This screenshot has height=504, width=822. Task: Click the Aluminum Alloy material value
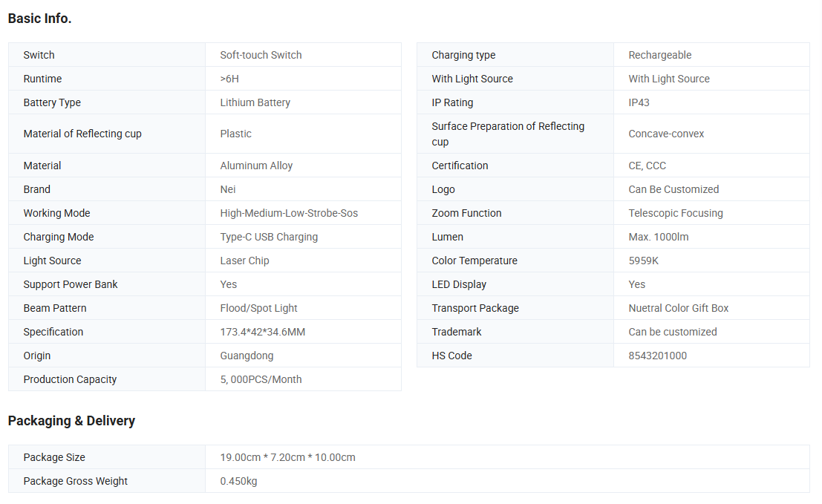tap(256, 166)
